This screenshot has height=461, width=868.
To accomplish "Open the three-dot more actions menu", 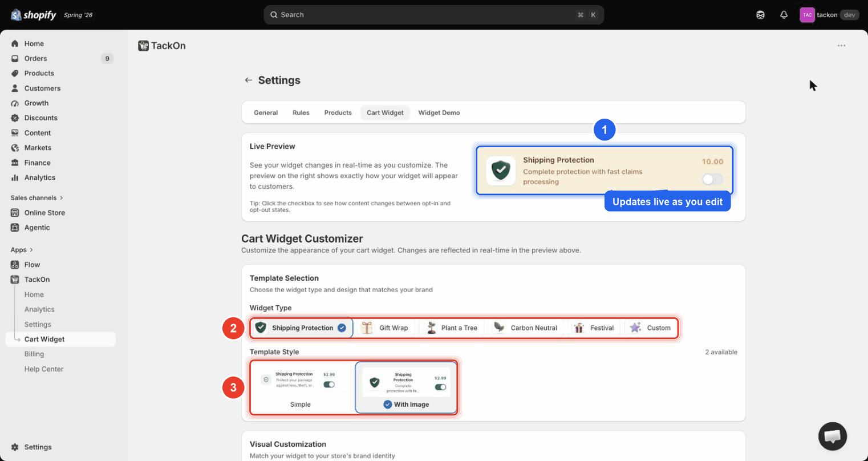I will [841, 46].
